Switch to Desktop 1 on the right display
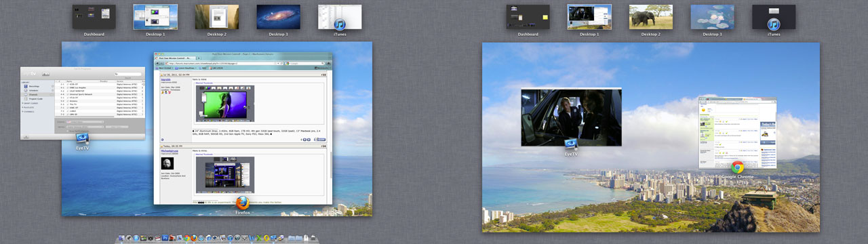The width and height of the screenshot is (868, 244). [x=589, y=17]
